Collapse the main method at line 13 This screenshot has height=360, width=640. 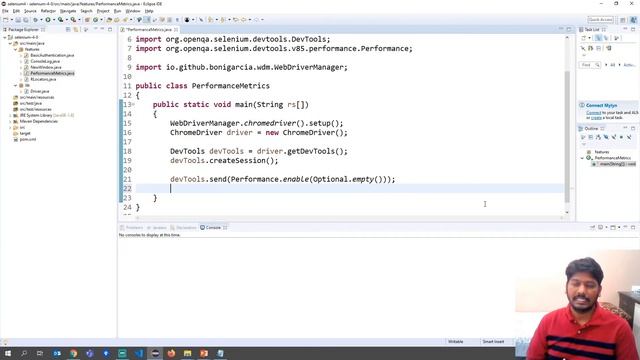coord(133,104)
